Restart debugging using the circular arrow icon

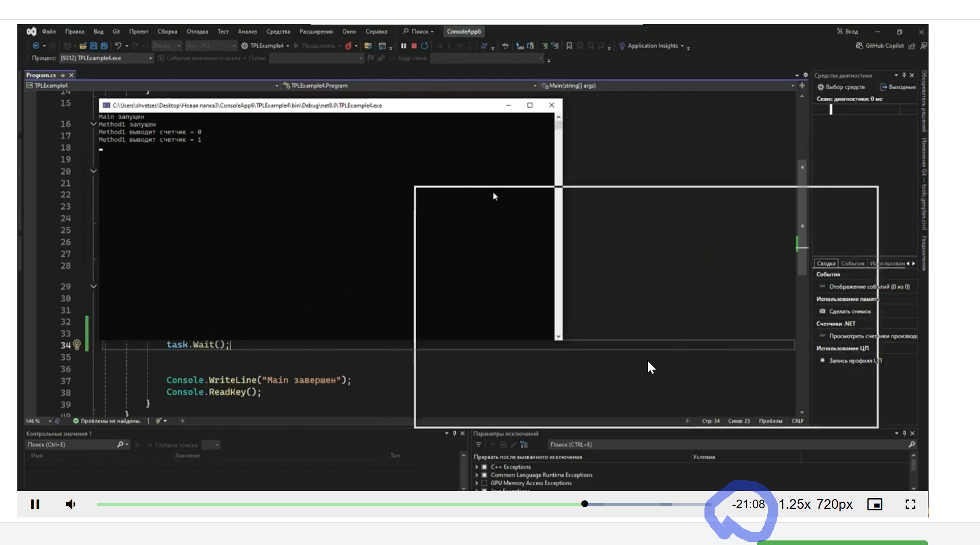(x=424, y=46)
